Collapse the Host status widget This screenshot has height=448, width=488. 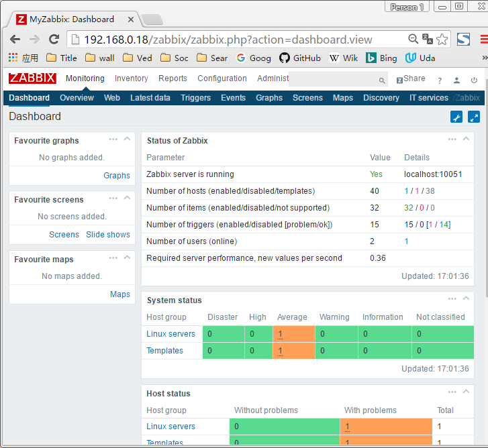466,392
